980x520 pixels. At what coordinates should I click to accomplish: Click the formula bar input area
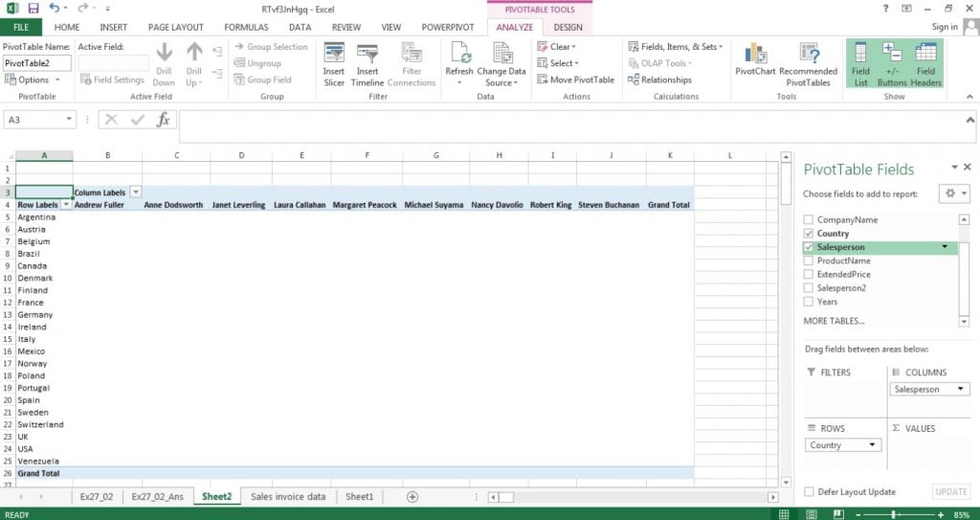point(572,127)
